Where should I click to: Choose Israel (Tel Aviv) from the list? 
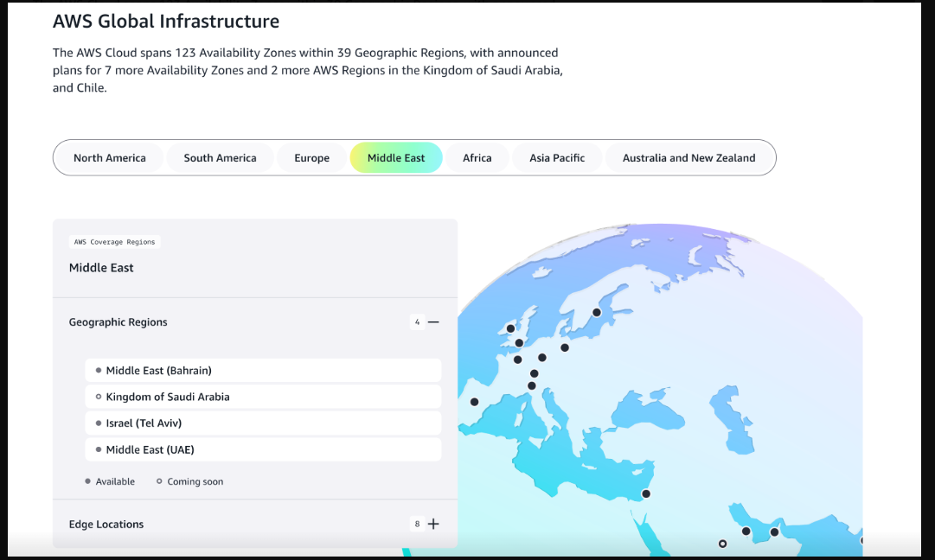[144, 423]
